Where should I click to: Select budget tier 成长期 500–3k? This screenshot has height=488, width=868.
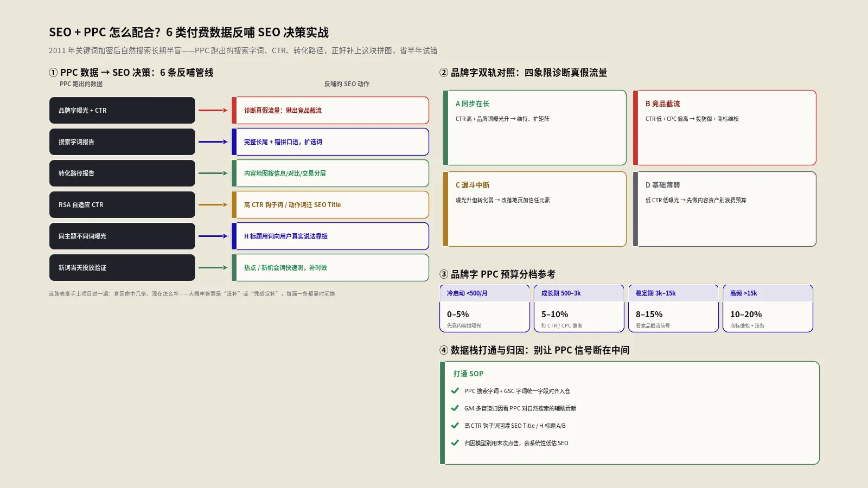[579, 308]
